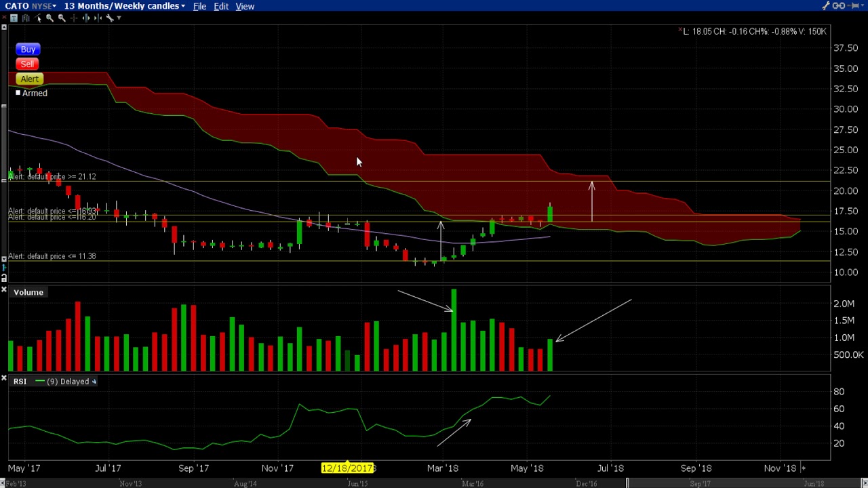Click the yellow Alert button

[x=29, y=79]
